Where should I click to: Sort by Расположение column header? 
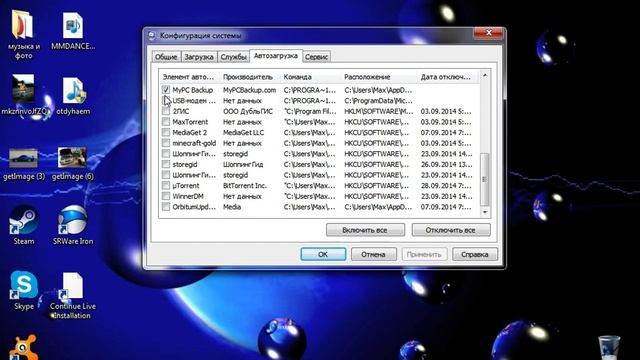(x=379, y=77)
